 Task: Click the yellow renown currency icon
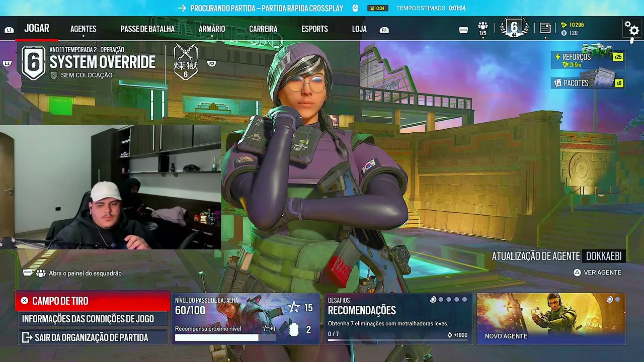tap(564, 25)
